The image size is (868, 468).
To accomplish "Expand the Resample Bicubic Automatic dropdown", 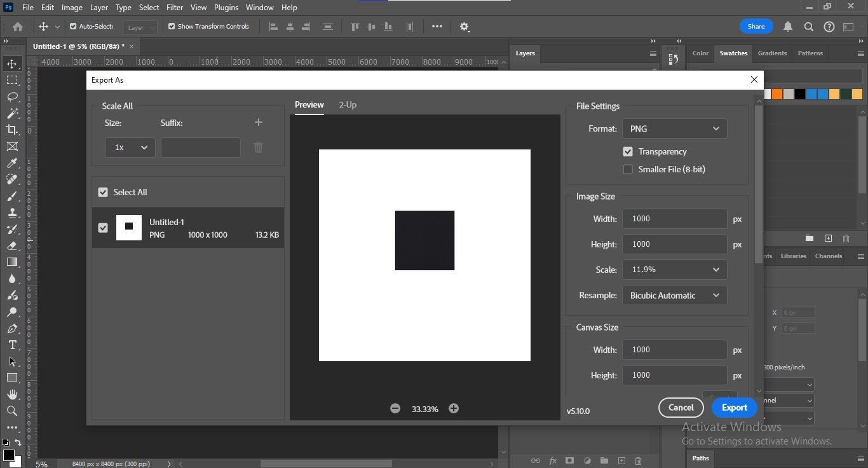I will [674, 296].
